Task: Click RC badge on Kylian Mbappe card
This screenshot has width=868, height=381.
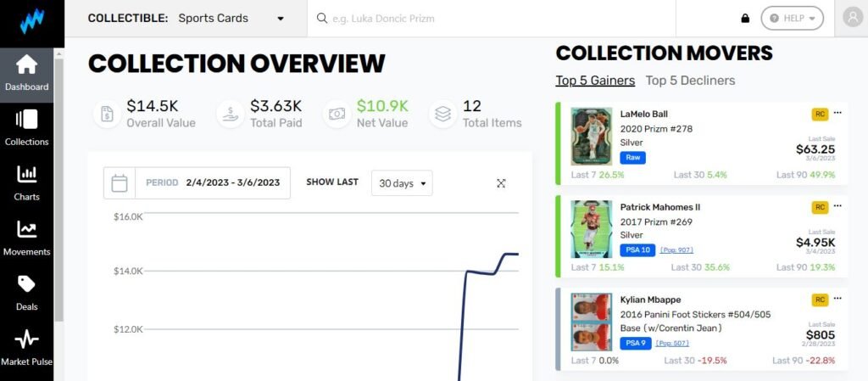Action: [x=820, y=300]
